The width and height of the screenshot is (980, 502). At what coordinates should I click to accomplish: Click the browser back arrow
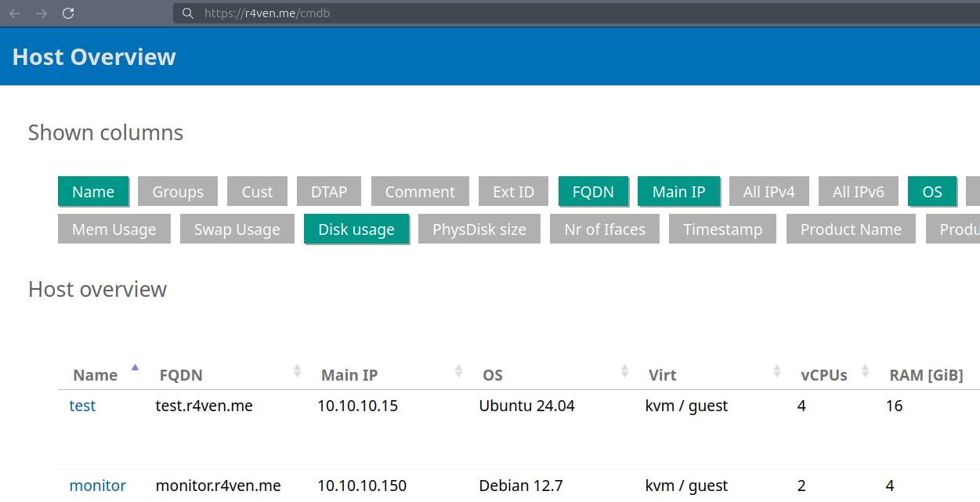pyautogui.click(x=15, y=13)
